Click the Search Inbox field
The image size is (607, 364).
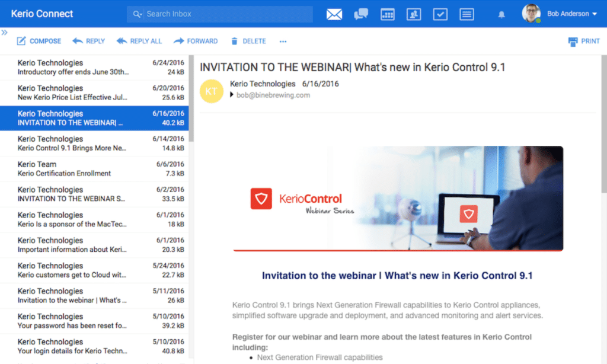click(220, 14)
